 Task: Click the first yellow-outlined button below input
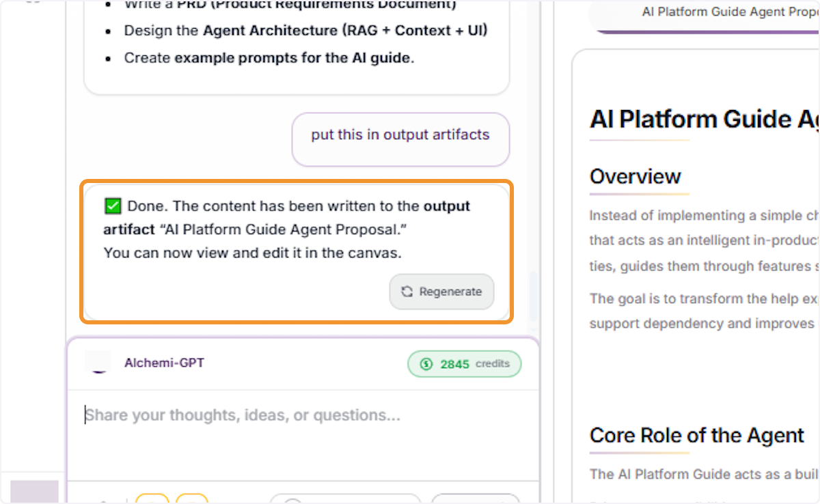[152, 499]
